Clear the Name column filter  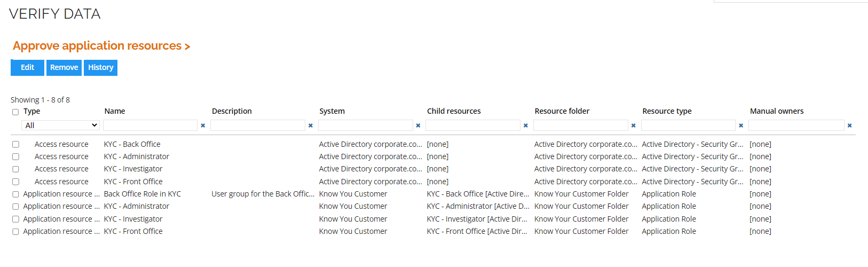pyautogui.click(x=203, y=125)
